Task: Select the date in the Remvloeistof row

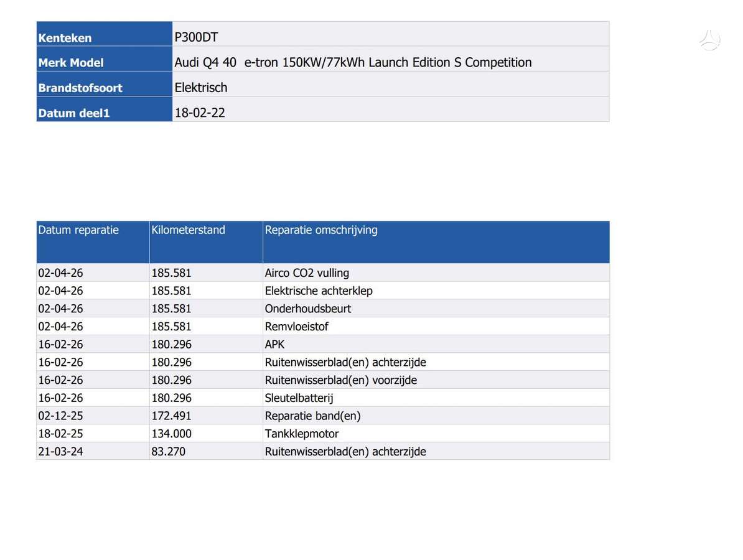Action: (60, 327)
